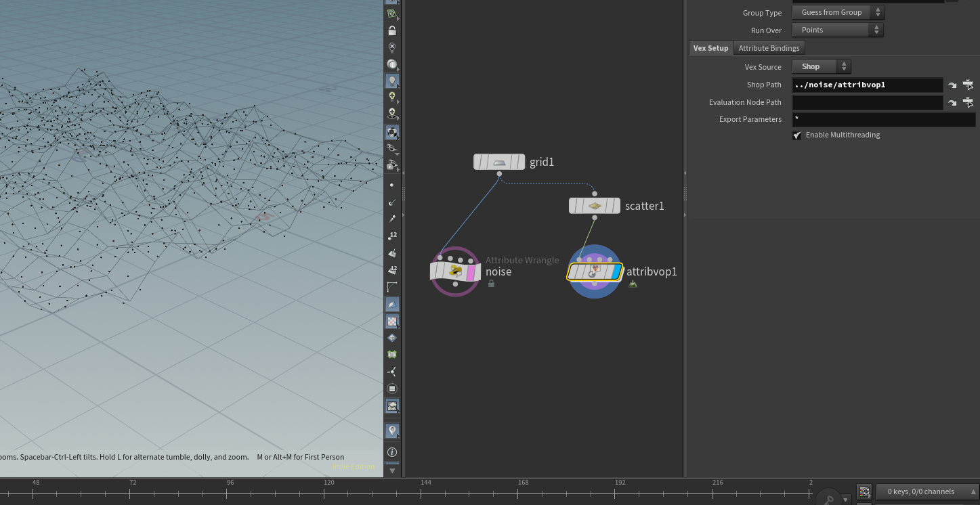Screen dimensions: 980x505
Task: Click the Export Parameters input field
Action: click(883, 120)
